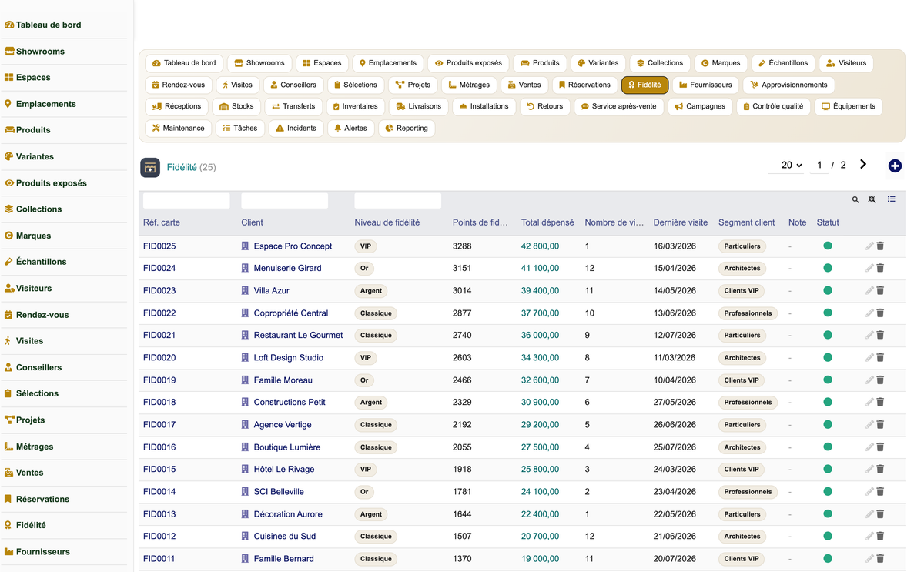
Task: Open the Équipements tab
Action: (848, 106)
